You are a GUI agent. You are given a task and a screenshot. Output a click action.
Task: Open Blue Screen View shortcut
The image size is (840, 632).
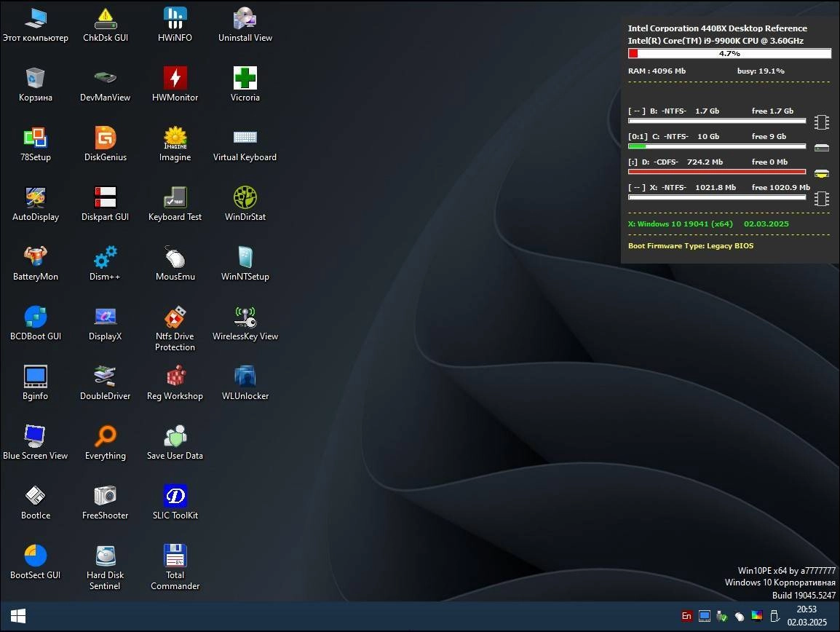coord(36,442)
